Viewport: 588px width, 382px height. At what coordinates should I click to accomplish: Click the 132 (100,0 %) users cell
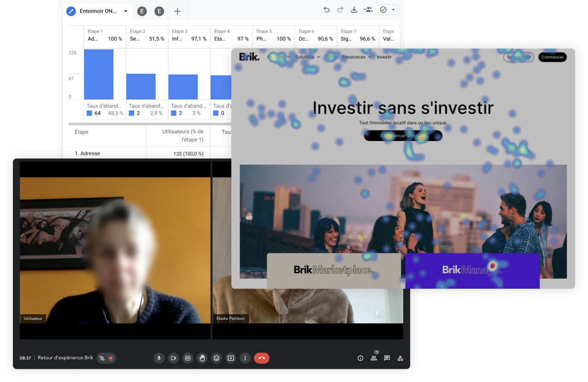click(188, 153)
